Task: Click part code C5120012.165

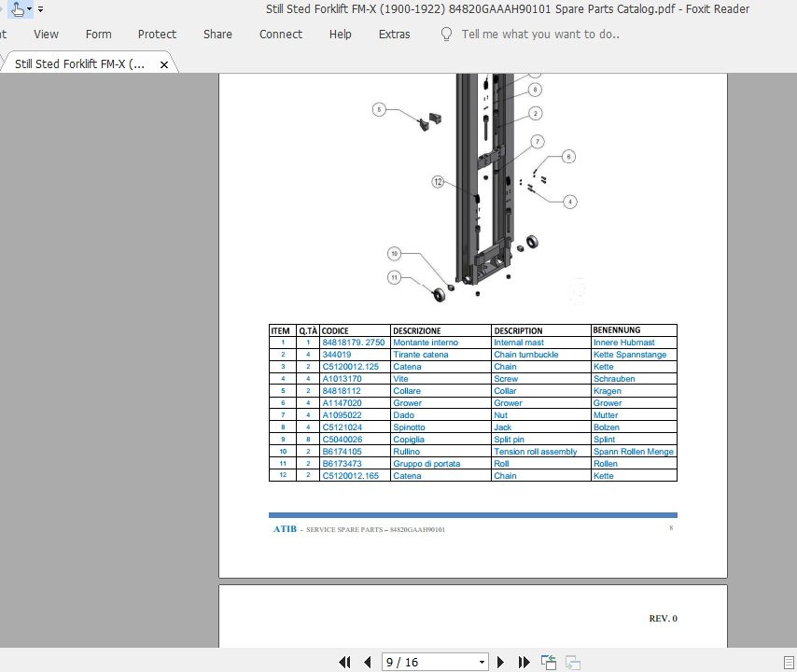Action: [x=351, y=476]
